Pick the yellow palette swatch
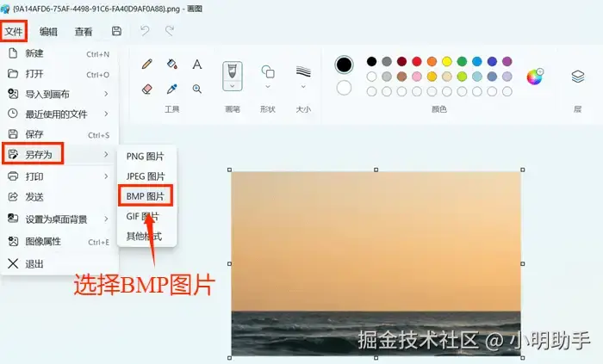603x364 pixels. point(447,61)
